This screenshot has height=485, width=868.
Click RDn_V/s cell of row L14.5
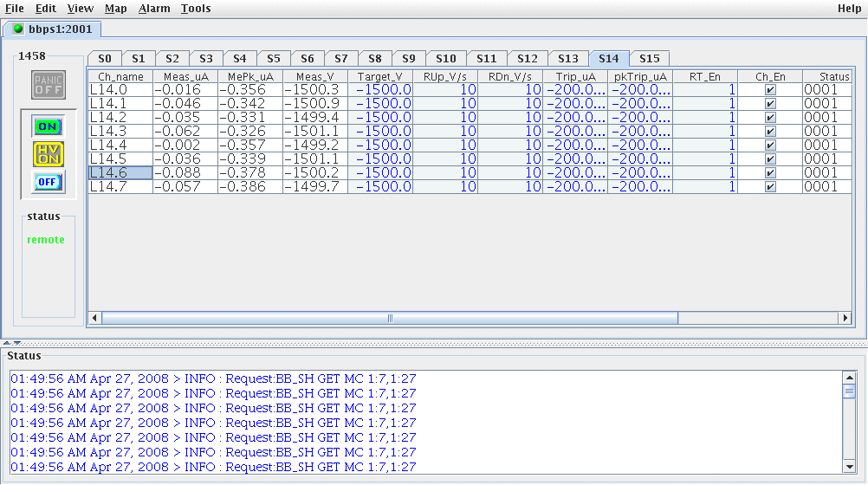[510, 158]
